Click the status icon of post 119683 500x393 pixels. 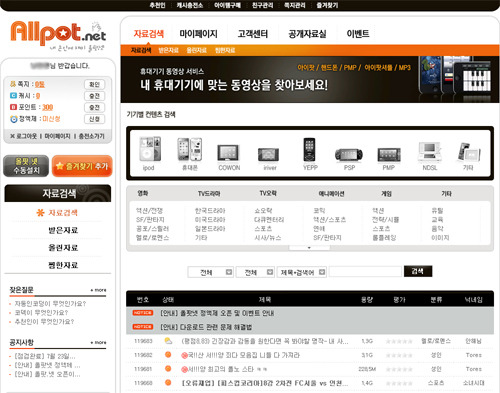click(x=168, y=341)
